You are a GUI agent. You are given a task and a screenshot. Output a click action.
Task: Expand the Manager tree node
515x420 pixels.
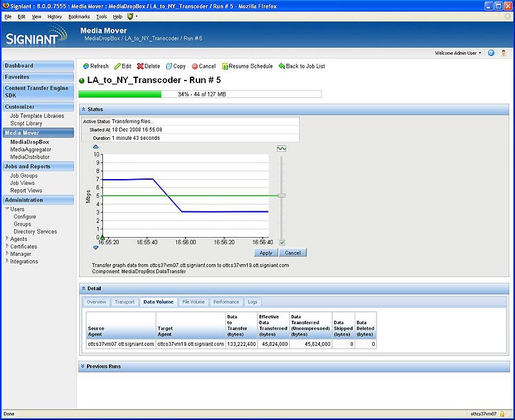pos(7,254)
